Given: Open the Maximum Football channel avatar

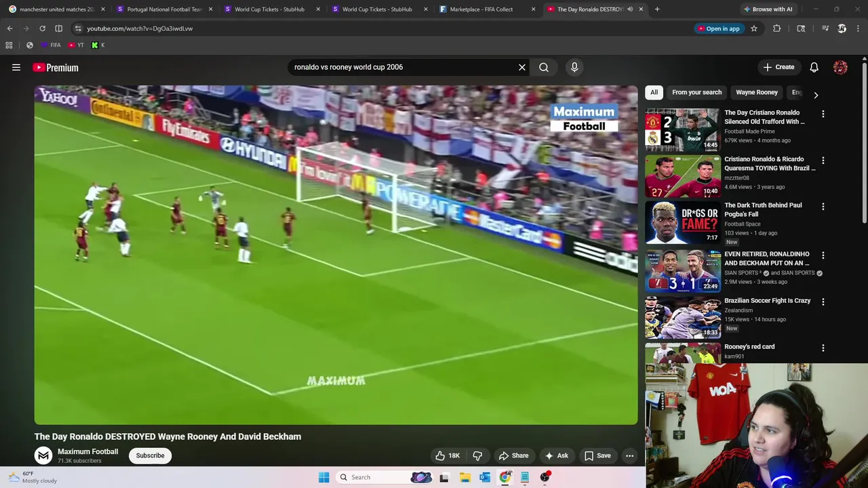Looking at the screenshot, I should pos(43,455).
